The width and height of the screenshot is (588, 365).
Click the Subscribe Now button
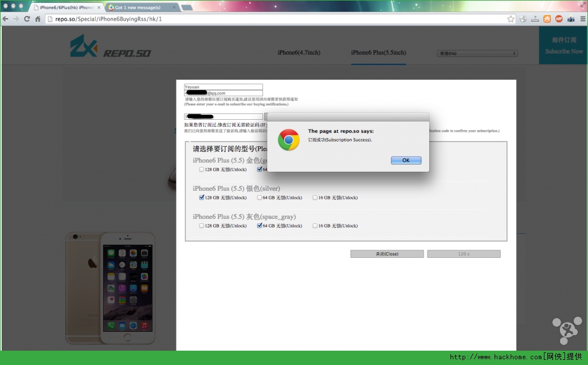(563, 45)
